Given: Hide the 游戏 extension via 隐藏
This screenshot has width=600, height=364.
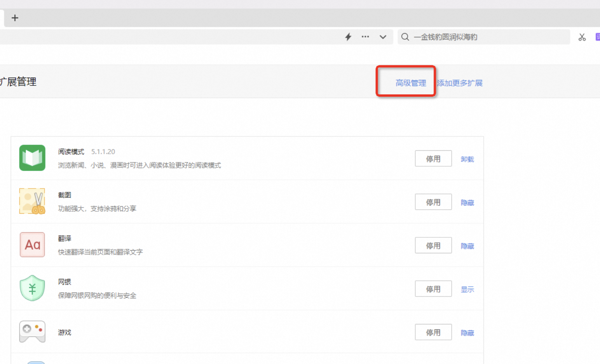Looking at the screenshot, I should point(467,333).
